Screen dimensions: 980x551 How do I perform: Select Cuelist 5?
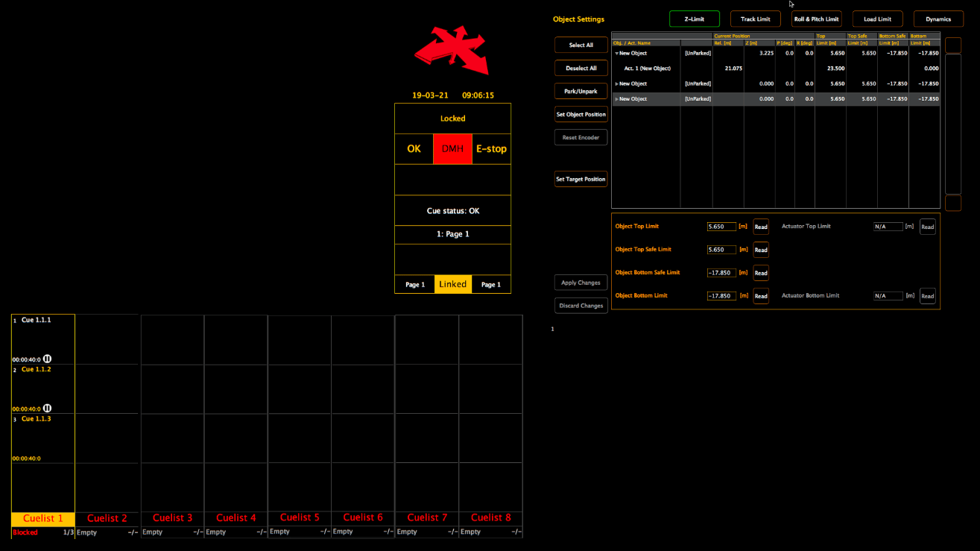[x=300, y=517]
